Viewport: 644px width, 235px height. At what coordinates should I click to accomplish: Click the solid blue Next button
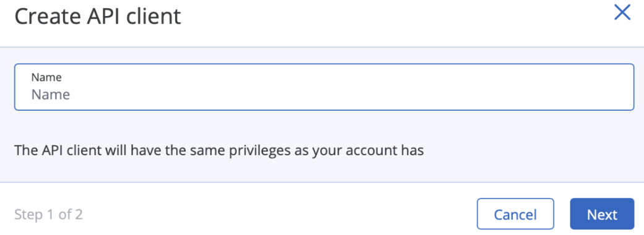(602, 214)
